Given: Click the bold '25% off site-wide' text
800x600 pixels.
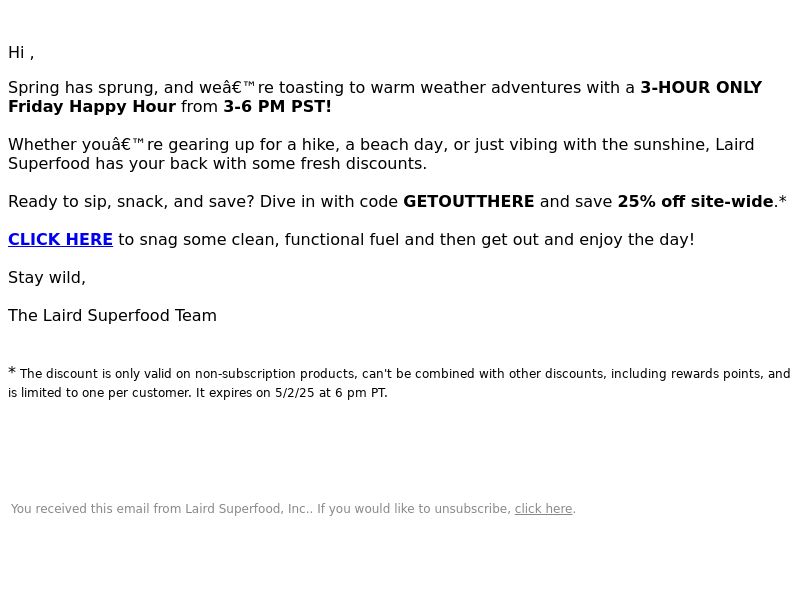Looking at the screenshot, I should tap(695, 202).
